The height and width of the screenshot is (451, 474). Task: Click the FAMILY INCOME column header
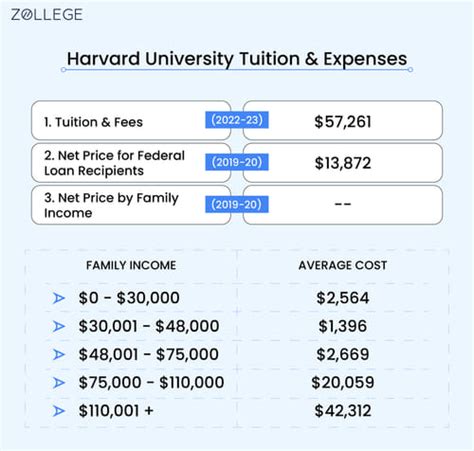coord(131,265)
